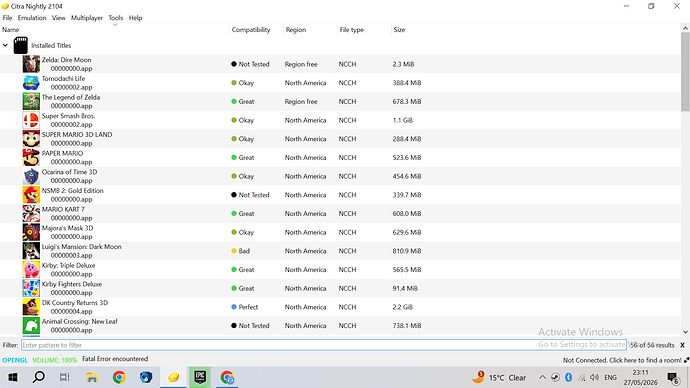Click the filter pattern input field
Image resolution: width=690 pixels, height=388 pixels.
pyautogui.click(x=324, y=345)
